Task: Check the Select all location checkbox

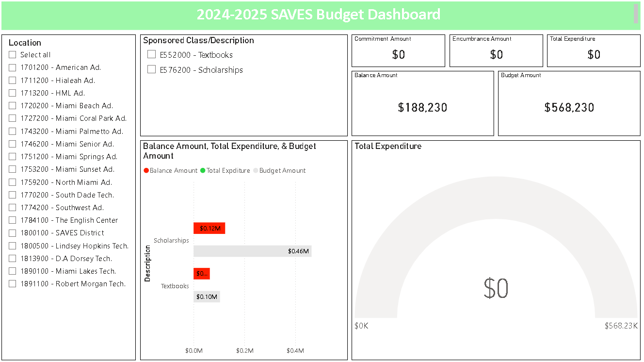Action: (x=13, y=55)
